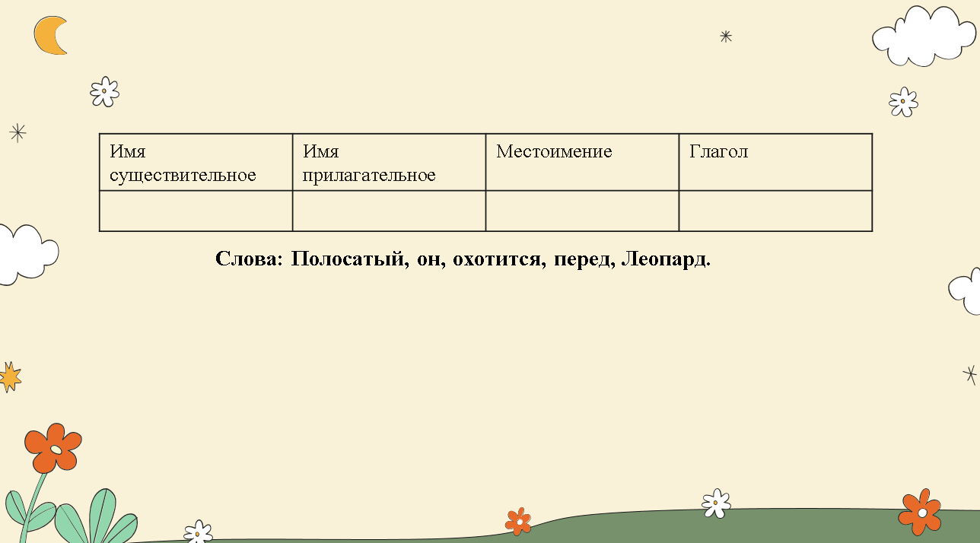Viewport: 980px width, 543px height.
Task: Click the word "Леопард" in the list
Action: point(663,259)
